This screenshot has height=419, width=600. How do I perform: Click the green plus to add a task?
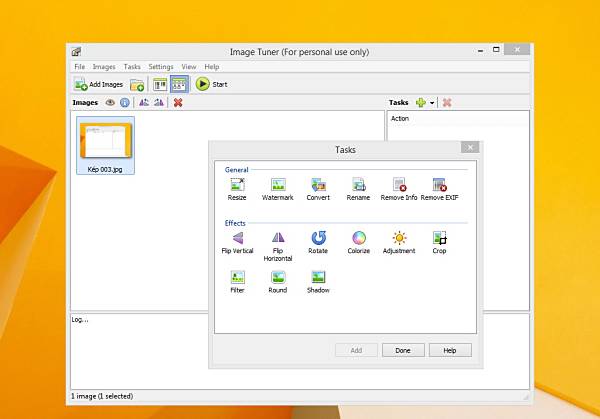pos(421,103)
